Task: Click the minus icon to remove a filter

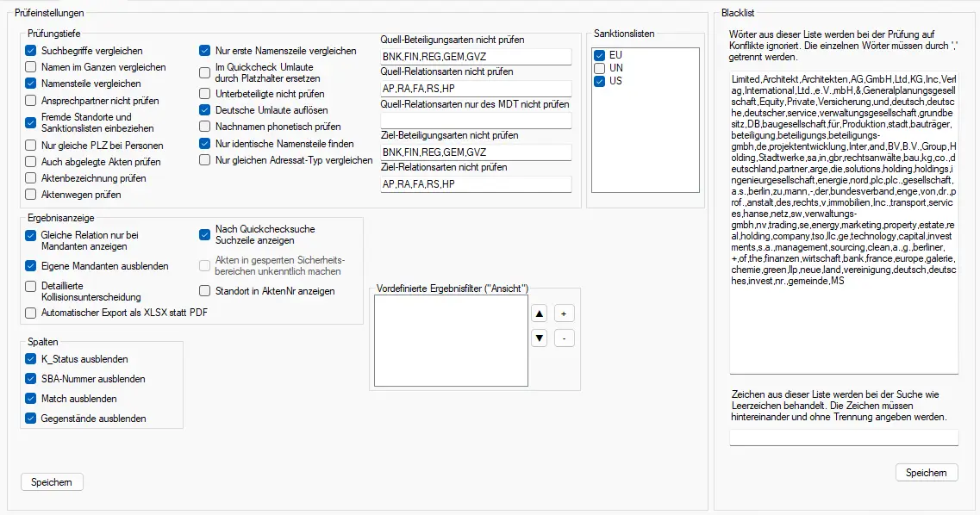Action: click(x=564, y=338)
